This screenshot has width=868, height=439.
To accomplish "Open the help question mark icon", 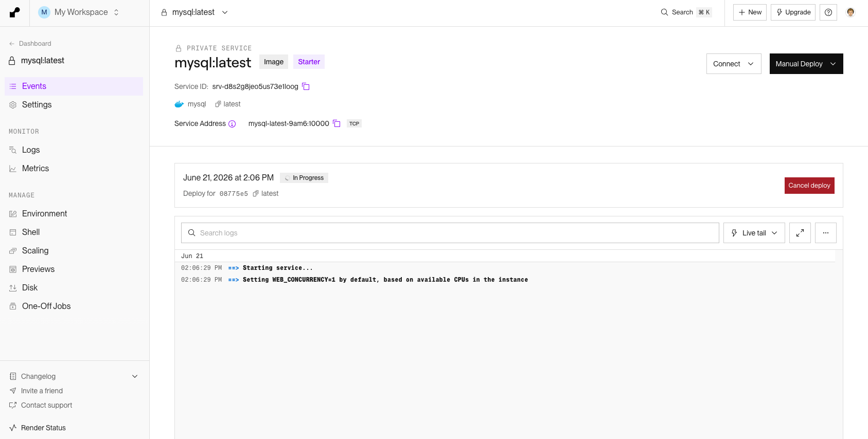I will (x=828, y=12).
